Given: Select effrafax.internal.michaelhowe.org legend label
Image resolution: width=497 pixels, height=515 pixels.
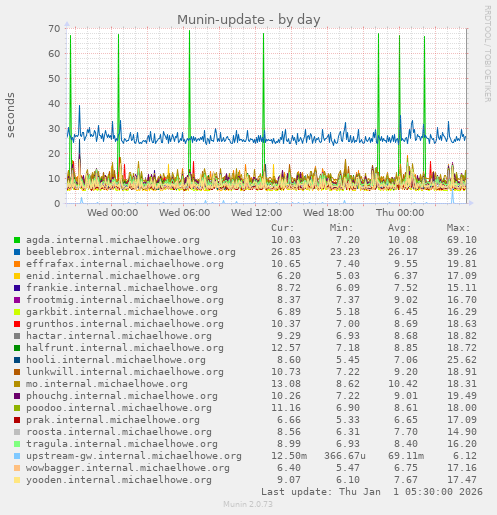Looking at the screenshot, I should 125,264.
